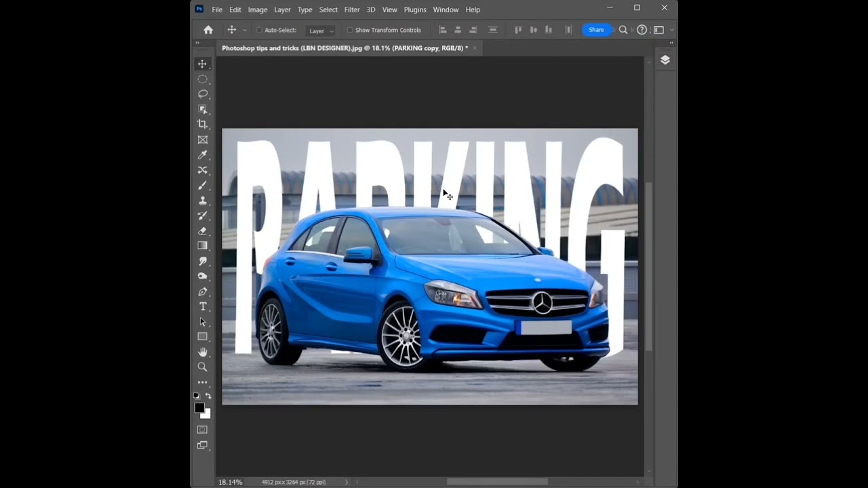Open the Window menu
868x488 pixels.
[x=446, y=9]
